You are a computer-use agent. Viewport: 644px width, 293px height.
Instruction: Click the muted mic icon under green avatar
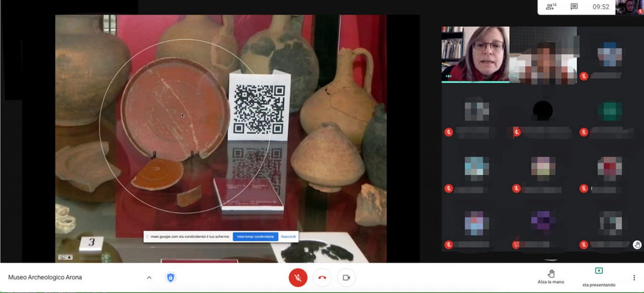click(x=584, y=132)
